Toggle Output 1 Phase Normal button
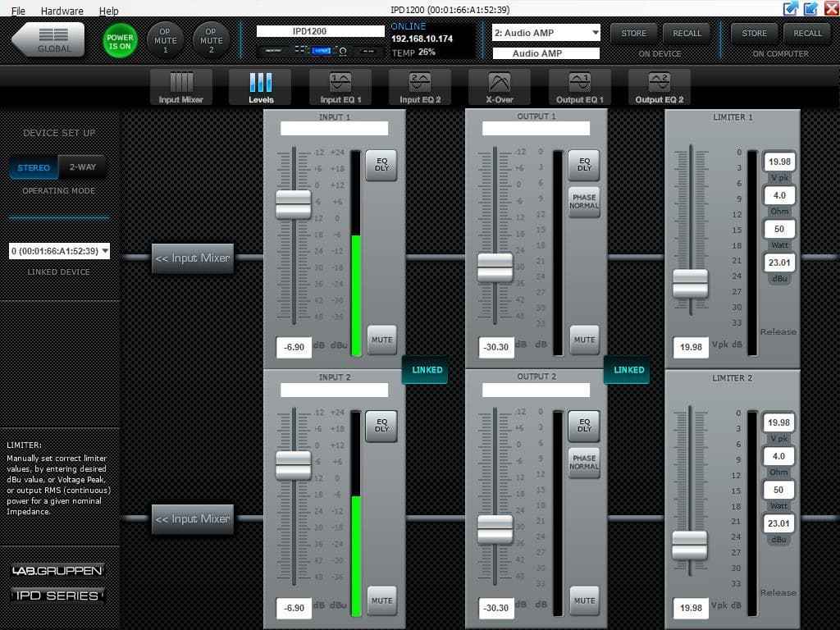This screenshot has width=840, height=630. pyautogui.click(x=584, y=202)
